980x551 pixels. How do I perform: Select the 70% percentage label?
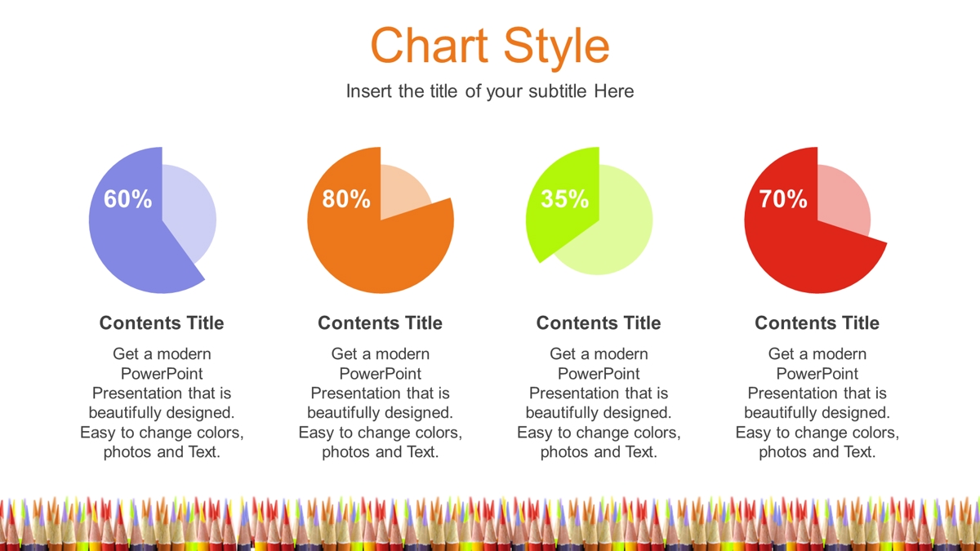(783, 199)
